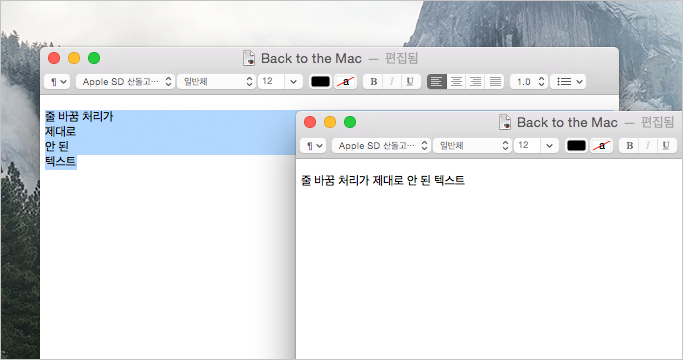The width and height of the screenshot is (683, 360).
Task: Open font family dropdown in front window
Action: click(x=382, y=146)
